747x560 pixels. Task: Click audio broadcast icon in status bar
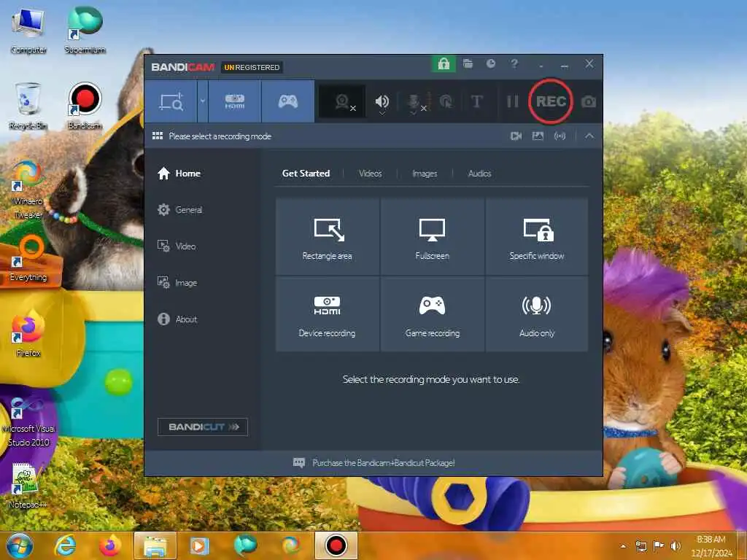[x=560, y=136]
